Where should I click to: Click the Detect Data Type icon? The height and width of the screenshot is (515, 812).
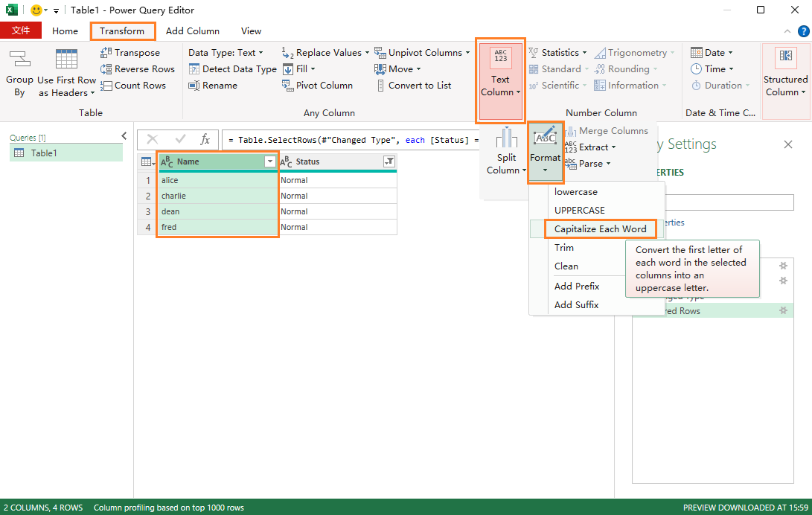click(194, 69)
